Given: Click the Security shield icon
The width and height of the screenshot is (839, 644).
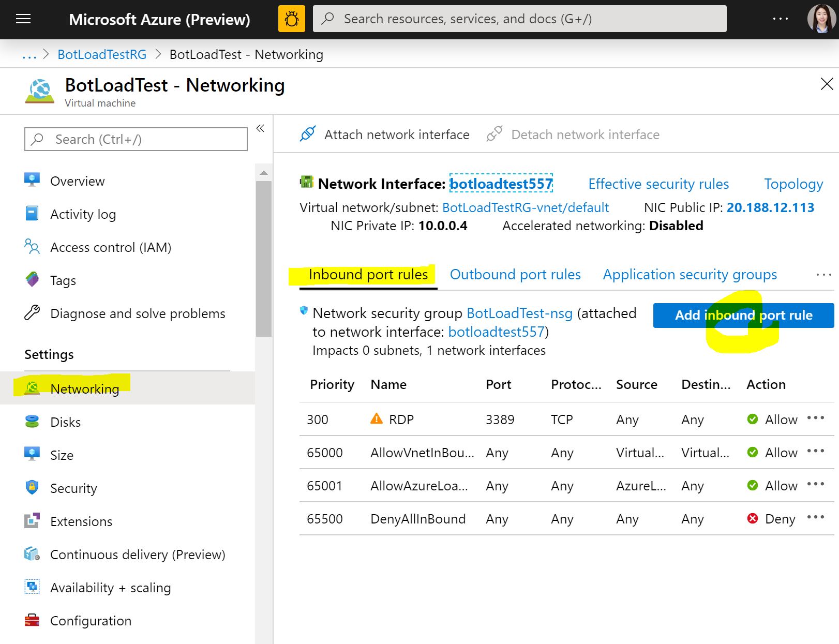Looking at the screenshot, I should point(32,487).
